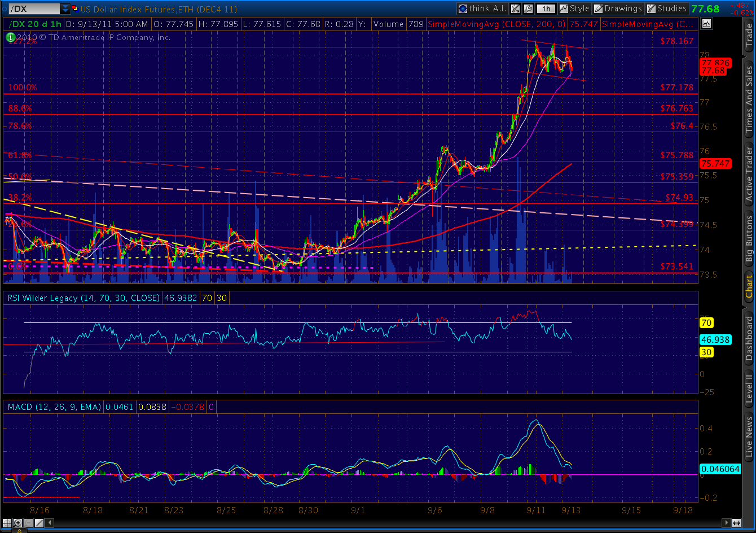Open the Level II side tab

point(749,389)
